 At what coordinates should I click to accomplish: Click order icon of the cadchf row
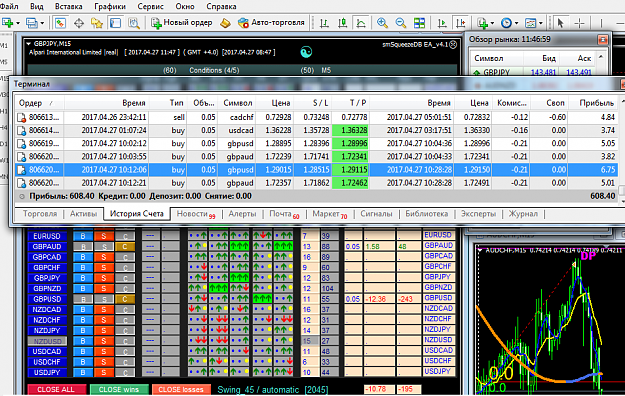coord(22,117)
